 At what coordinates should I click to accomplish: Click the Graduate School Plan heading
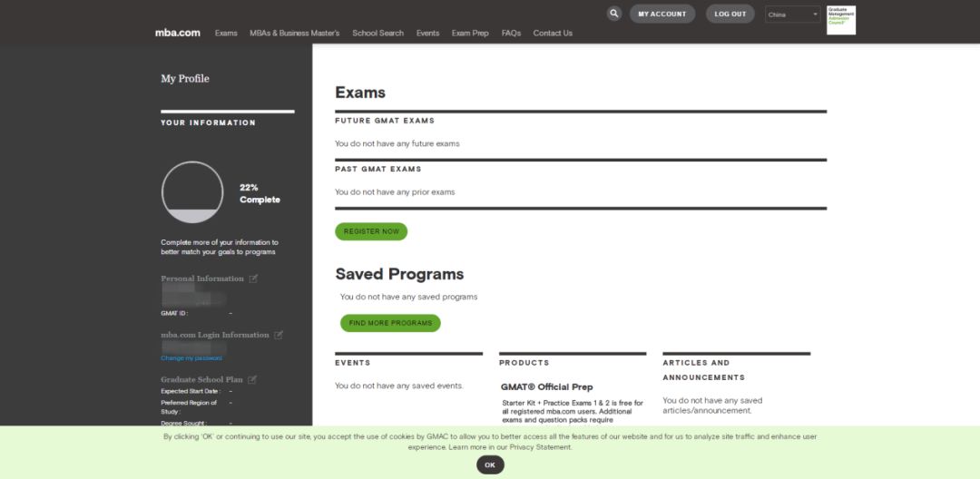pyautogui.click(x=201, y=379)
